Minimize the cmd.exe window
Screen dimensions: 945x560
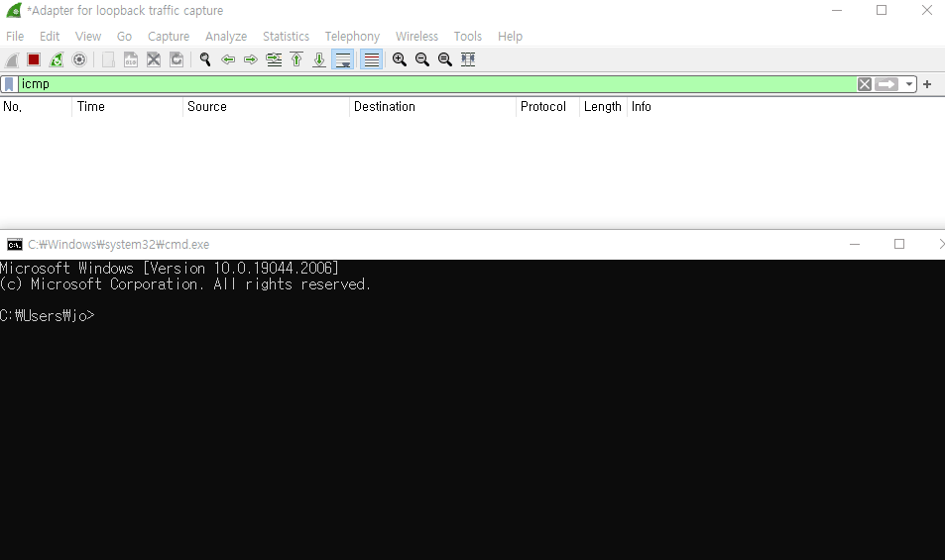(855, 245)
